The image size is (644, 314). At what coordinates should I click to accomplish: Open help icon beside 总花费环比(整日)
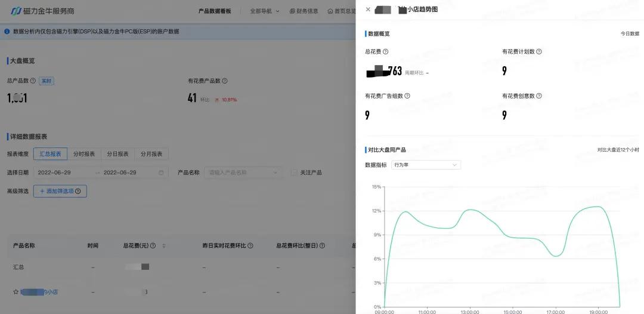pyautogui.click(x=322, y=246)
